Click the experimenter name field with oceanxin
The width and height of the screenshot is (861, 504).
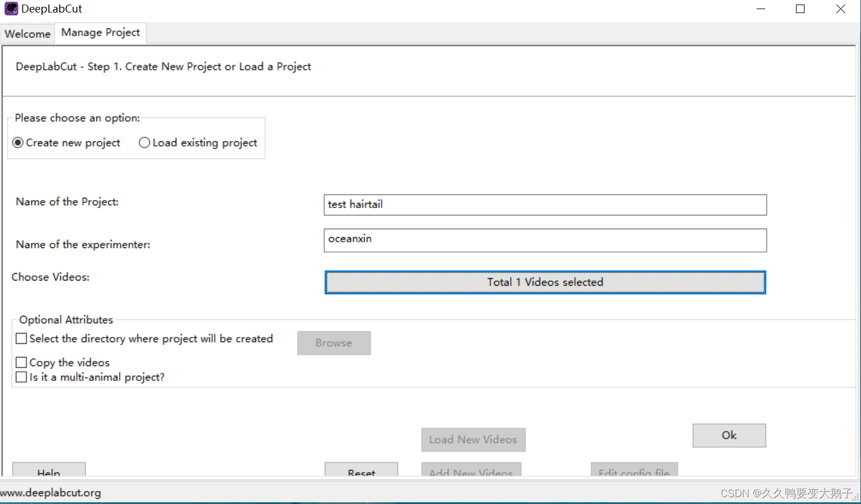pyautogui.click(x=545, y=240)
